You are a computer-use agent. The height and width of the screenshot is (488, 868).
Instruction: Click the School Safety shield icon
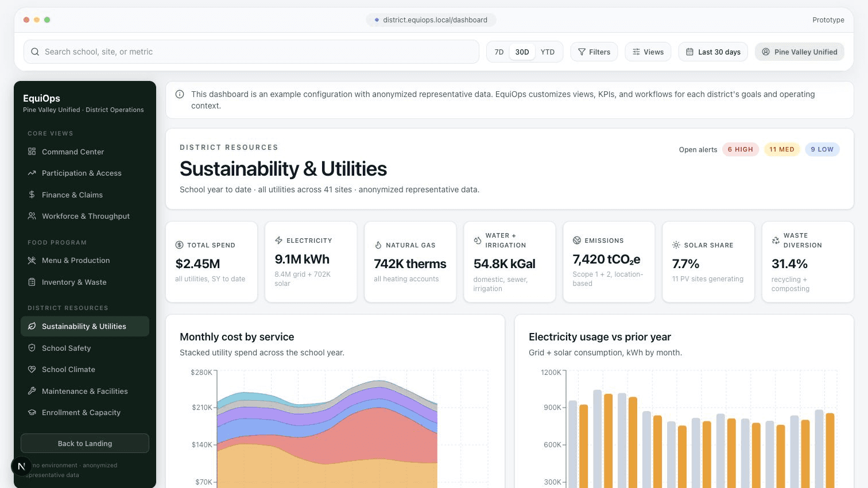(32, 348)
